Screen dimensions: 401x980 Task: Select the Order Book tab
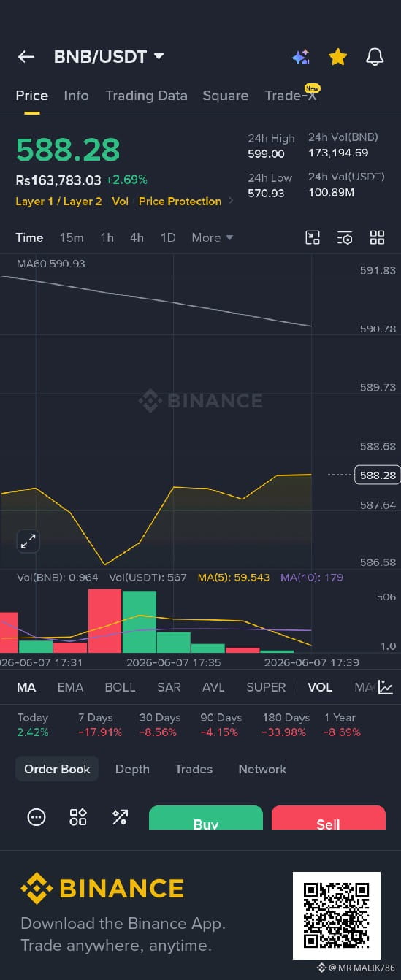(57, 769)
